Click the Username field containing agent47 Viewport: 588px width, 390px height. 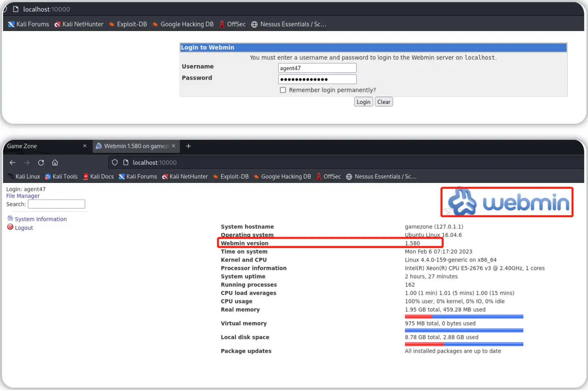[317, 68]
